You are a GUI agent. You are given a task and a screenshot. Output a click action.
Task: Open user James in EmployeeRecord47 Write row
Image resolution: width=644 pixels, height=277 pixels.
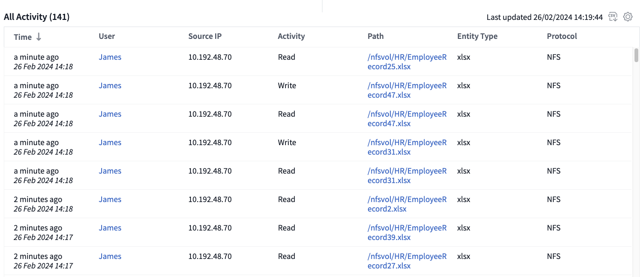(x=110, y=85)
